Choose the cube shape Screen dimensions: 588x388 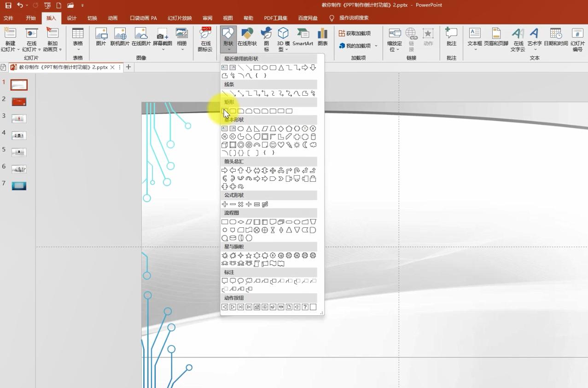click(225, 145)
